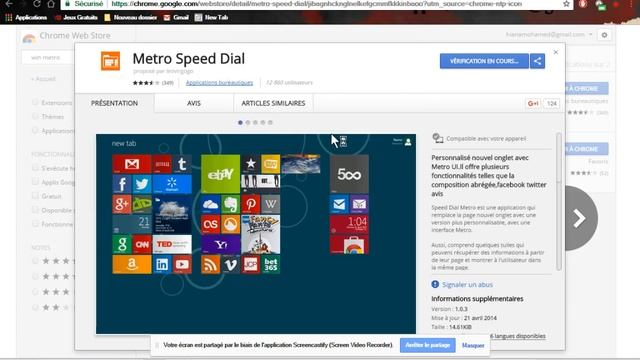Click the description panel scrollbar
This screenshot has height=360, width=640.
click(x=559, y=202)
